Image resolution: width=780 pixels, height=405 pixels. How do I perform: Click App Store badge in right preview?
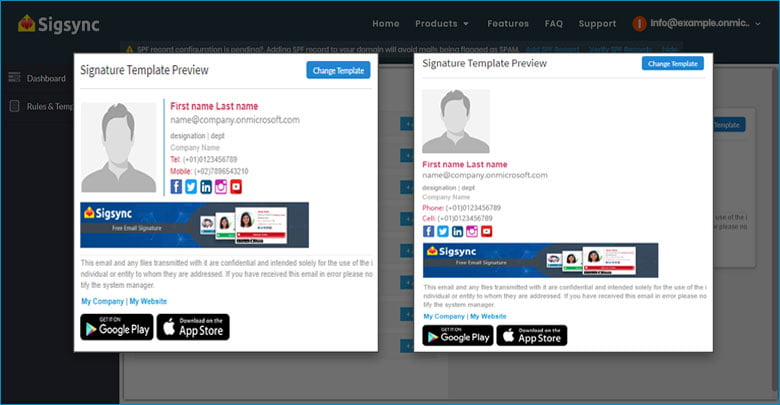pos(532,335)
